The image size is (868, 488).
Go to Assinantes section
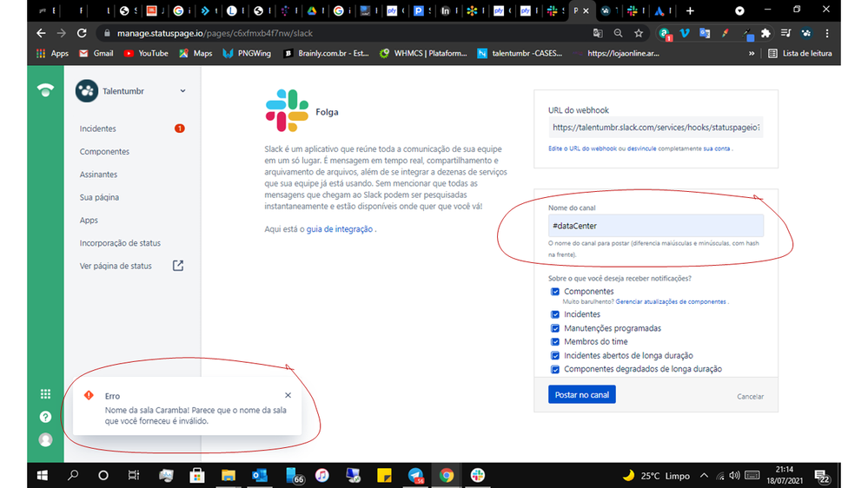(x=98, y=175)
